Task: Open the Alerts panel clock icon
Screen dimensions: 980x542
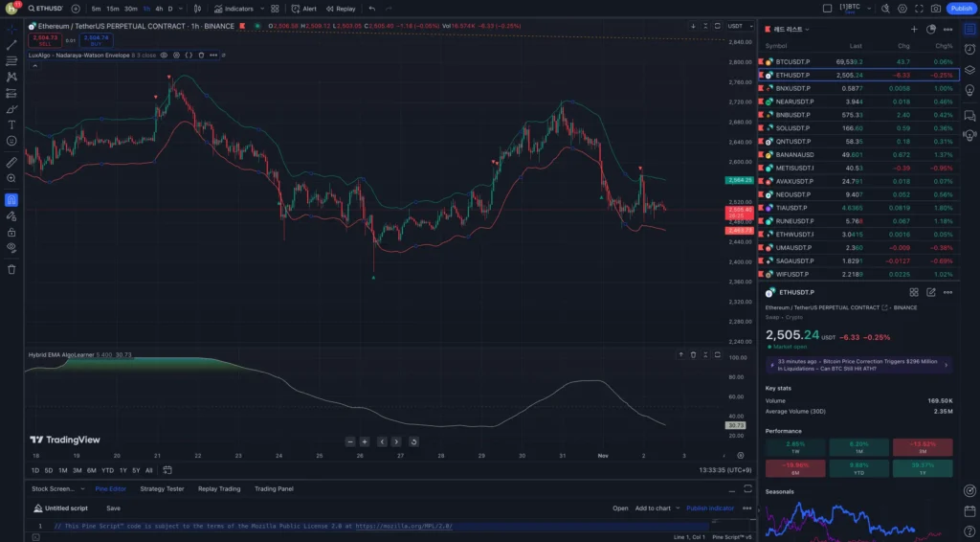Action: tap(970, 50)
